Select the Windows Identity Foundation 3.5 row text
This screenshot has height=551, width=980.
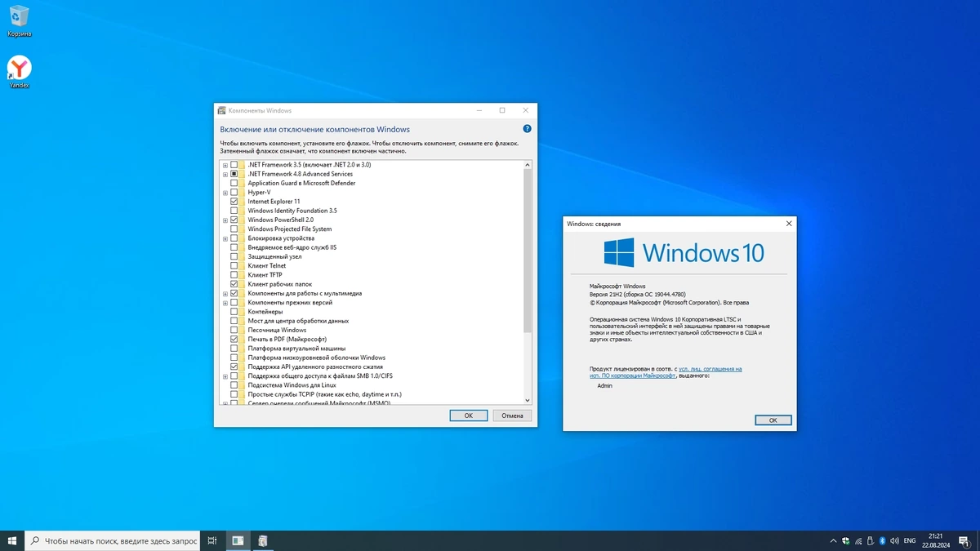point(292,211)
